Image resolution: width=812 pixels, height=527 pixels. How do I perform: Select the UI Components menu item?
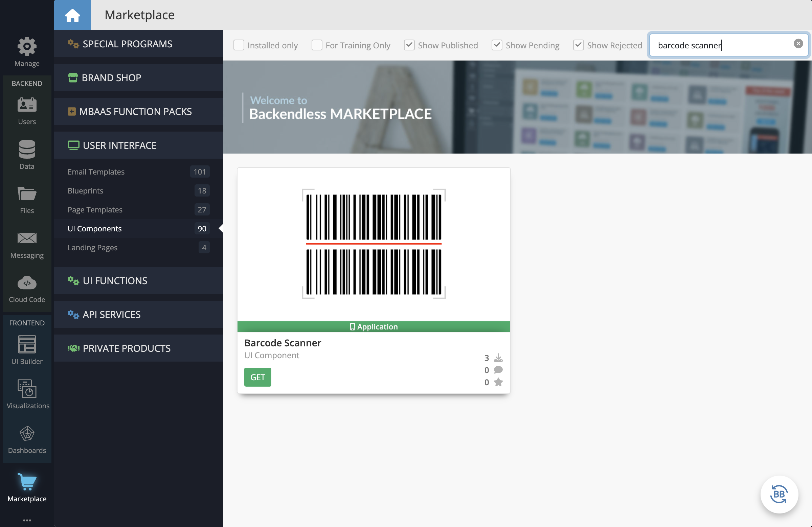tap(94, 228)
